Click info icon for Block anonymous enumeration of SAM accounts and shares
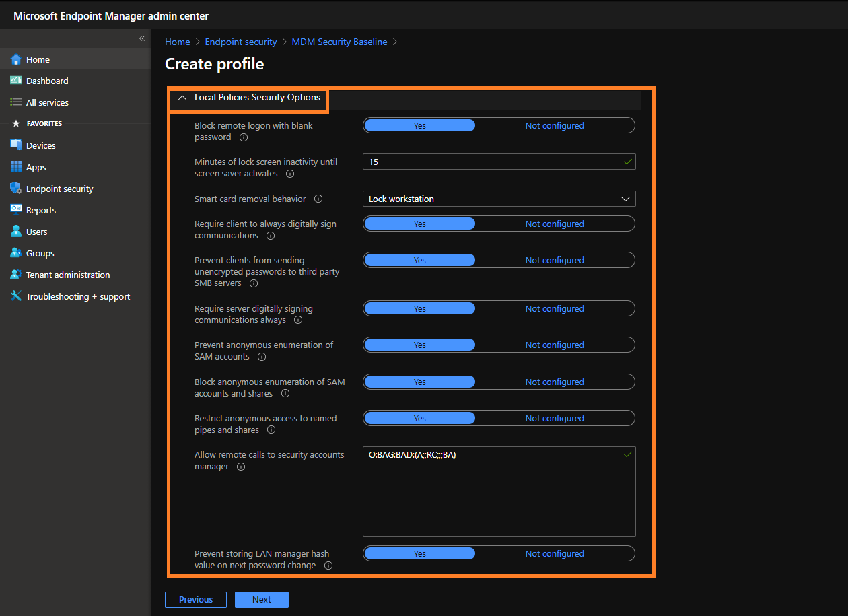Screen dimensions: 848x616 285,394
